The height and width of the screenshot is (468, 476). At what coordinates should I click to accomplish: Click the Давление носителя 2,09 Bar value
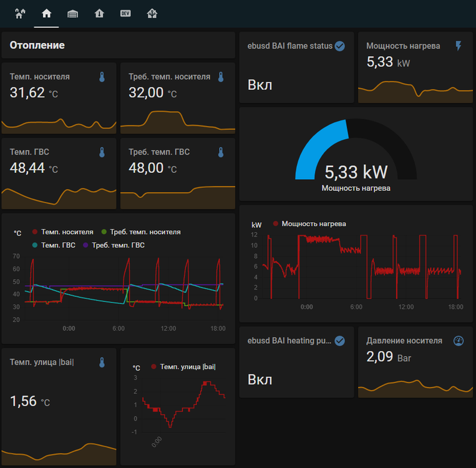point(381,357)
